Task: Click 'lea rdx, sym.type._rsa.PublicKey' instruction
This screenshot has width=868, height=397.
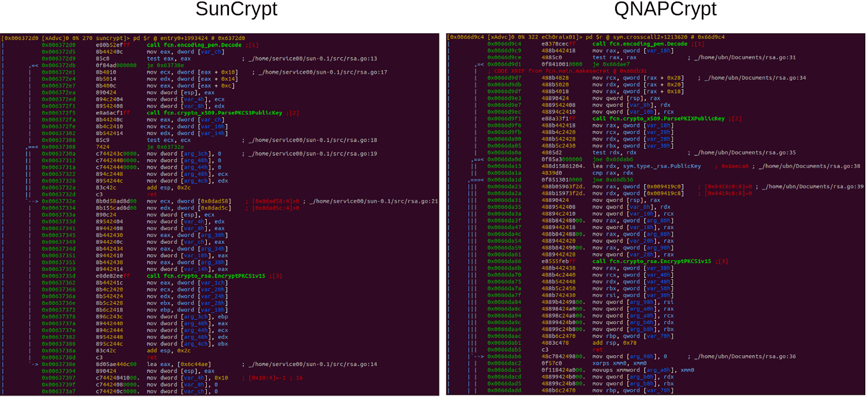Action: [x=647, y=166]
